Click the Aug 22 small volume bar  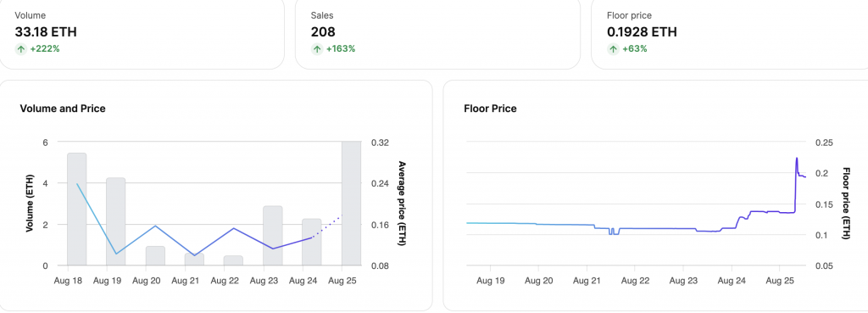click(233, 261)
